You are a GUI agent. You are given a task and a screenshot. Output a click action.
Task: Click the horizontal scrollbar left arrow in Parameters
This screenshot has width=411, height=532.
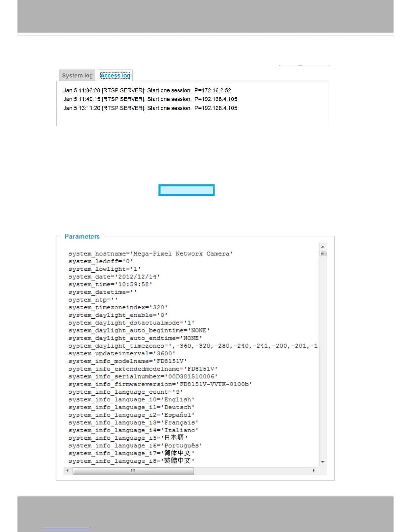pos(67,471)
